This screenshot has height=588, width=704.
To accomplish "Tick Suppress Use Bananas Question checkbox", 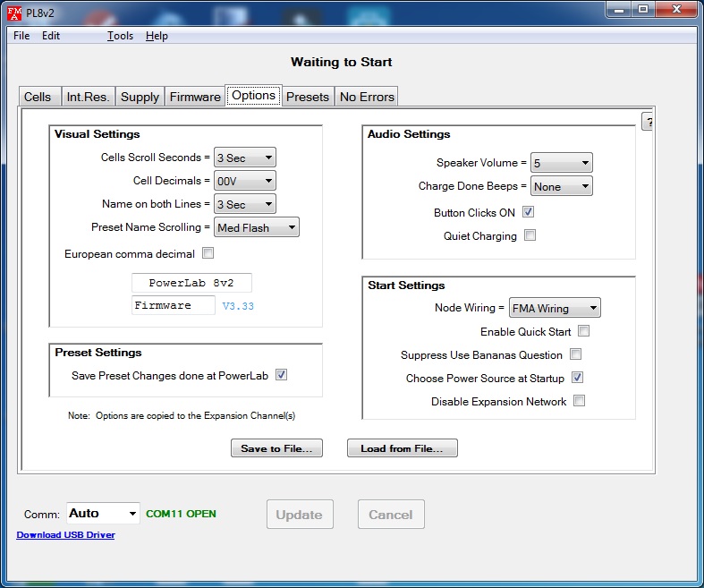I will (x=576, y=354).
